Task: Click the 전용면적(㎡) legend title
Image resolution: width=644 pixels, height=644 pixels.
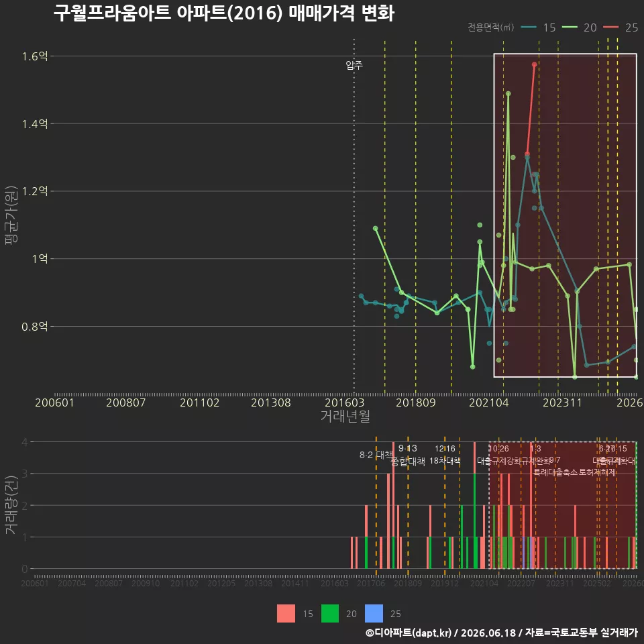Action: click(x=491, y=27)
